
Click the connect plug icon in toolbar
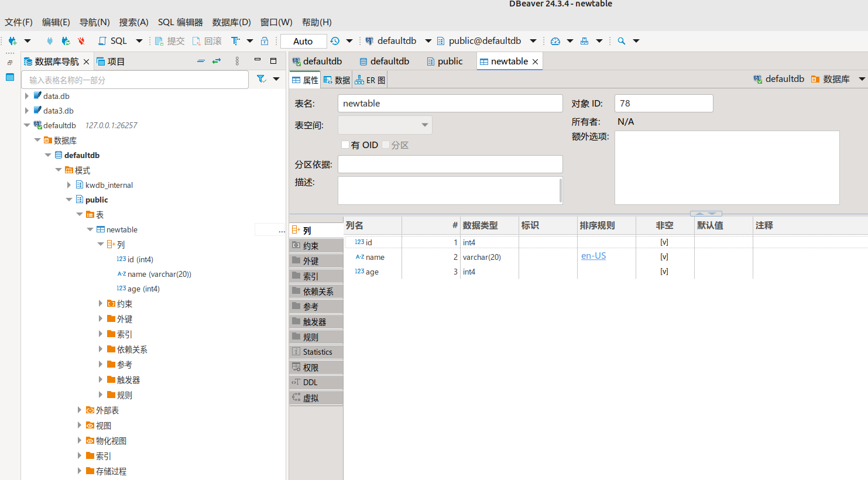tap(50, 41)
